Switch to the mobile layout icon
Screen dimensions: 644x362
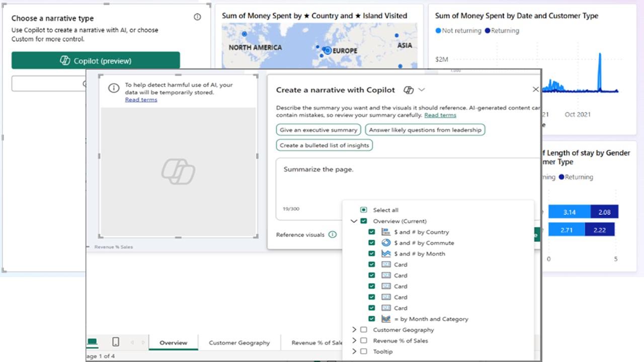[x=116, y=342]
